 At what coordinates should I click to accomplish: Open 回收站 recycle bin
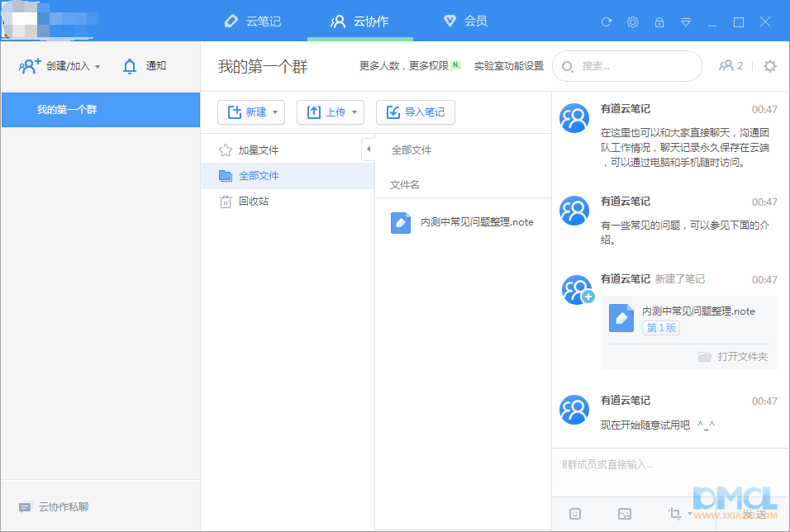pos(288,202)
